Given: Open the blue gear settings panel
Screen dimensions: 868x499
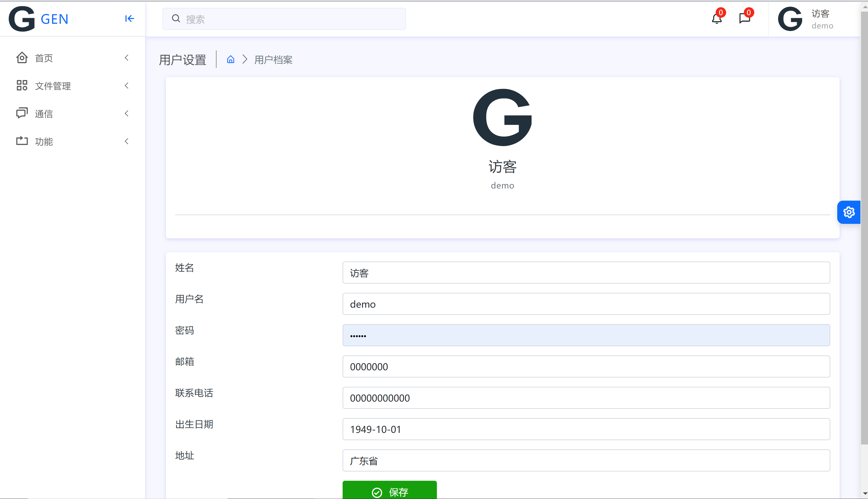Looking at the screenshot, I should [x=849, y=212].
